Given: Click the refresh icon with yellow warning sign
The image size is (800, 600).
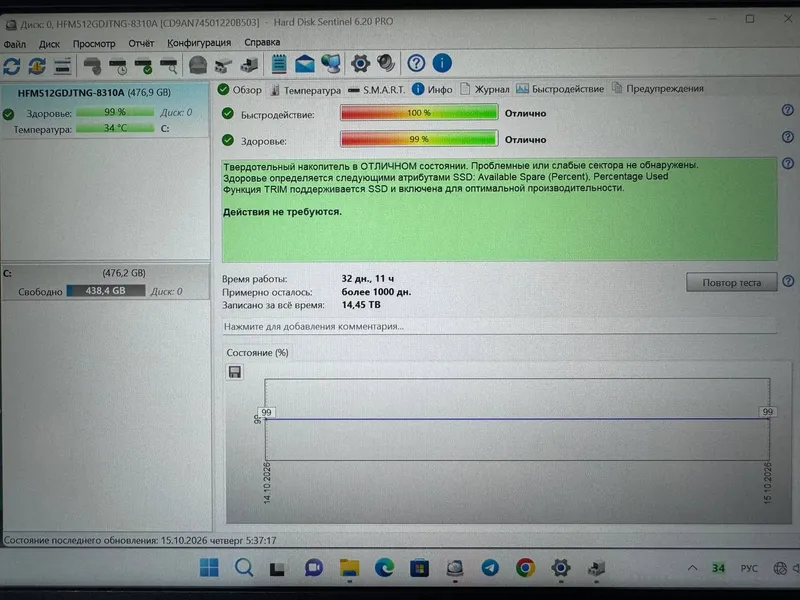Looking at the screenshot, I should 37,66.
